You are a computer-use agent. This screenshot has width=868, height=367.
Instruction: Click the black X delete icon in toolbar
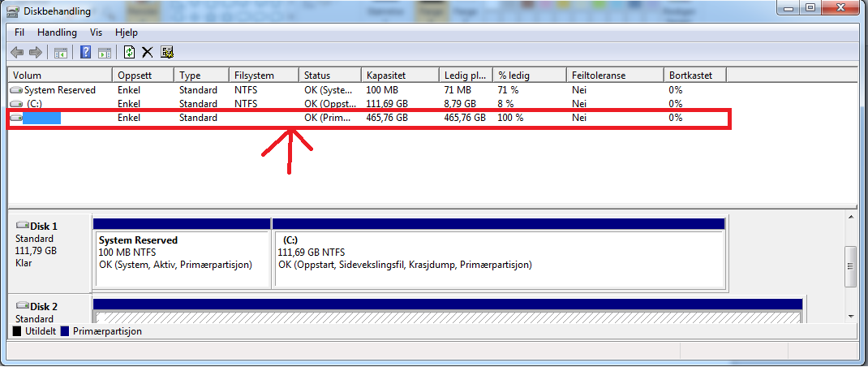148,53
